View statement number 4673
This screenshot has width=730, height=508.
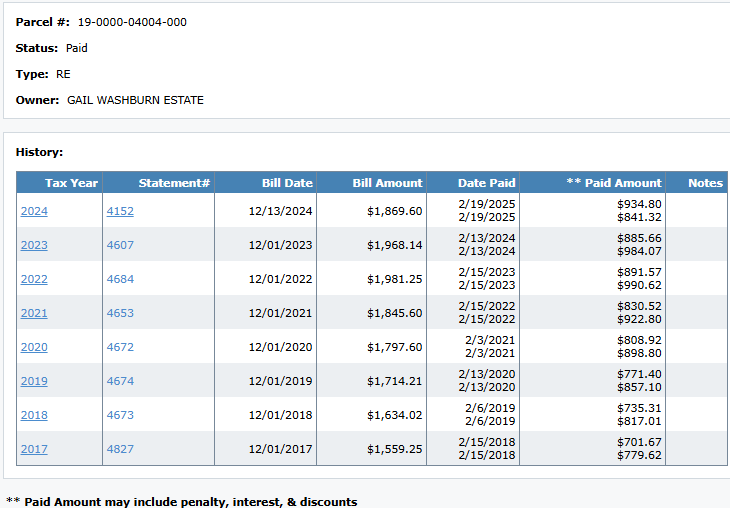point(120,415)
